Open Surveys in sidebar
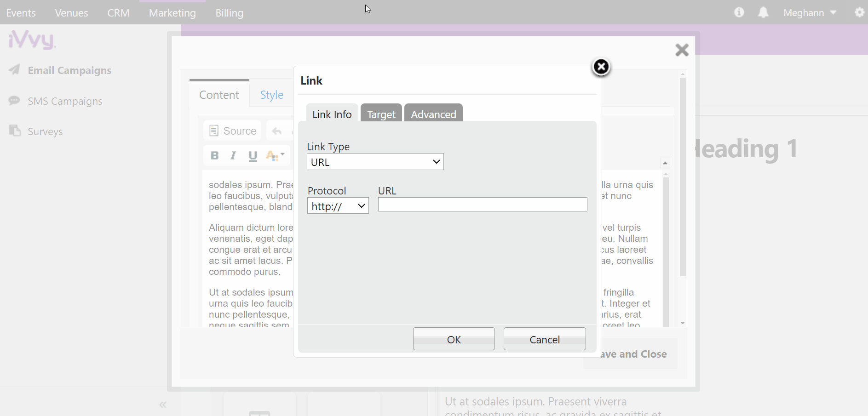 pyautogui.click(x=45, y=131)
